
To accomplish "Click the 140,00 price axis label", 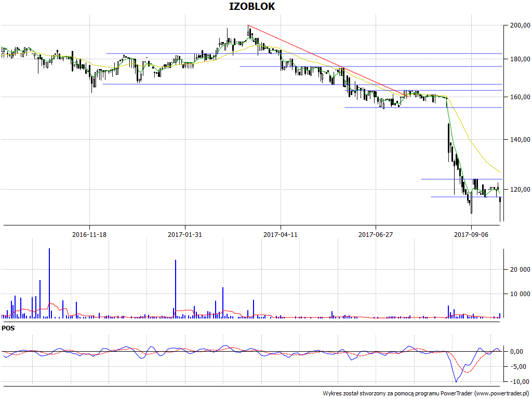I will [520, 139].
